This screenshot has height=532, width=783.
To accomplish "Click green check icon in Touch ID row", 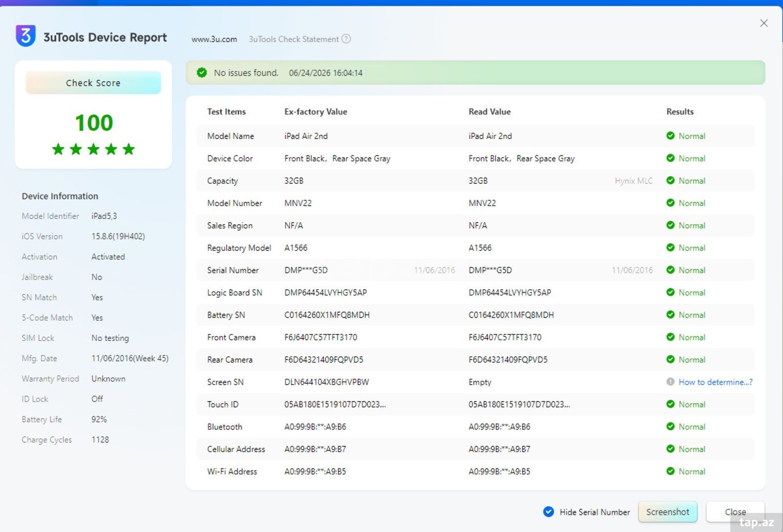I will tap(670, 404).
